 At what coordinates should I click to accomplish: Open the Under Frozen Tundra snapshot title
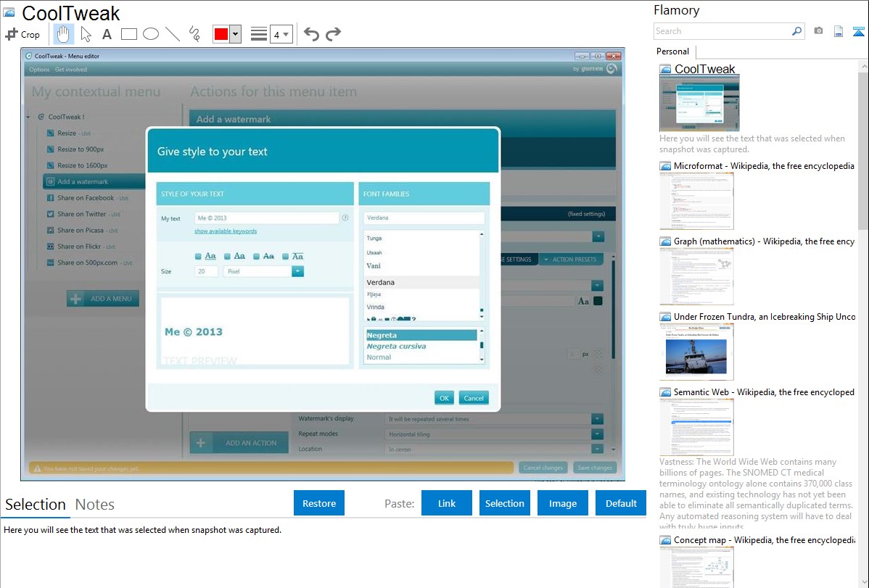point(765,316)
